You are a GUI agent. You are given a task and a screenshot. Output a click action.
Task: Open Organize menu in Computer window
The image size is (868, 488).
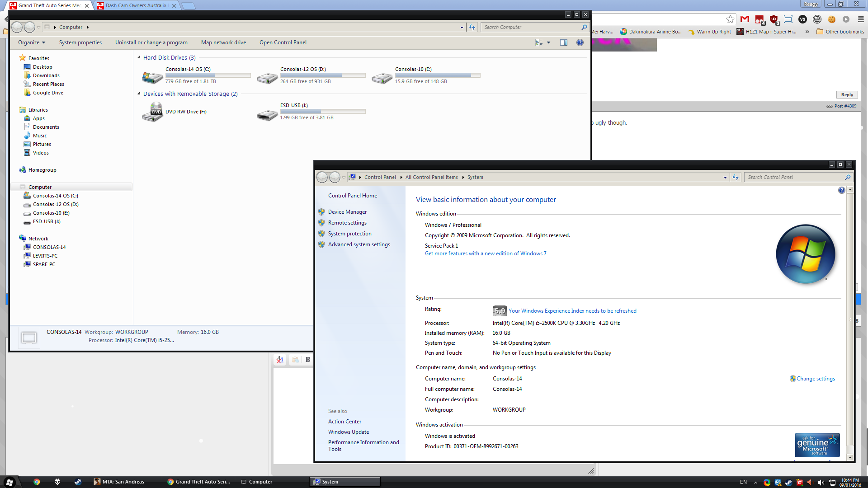(32, 42)
